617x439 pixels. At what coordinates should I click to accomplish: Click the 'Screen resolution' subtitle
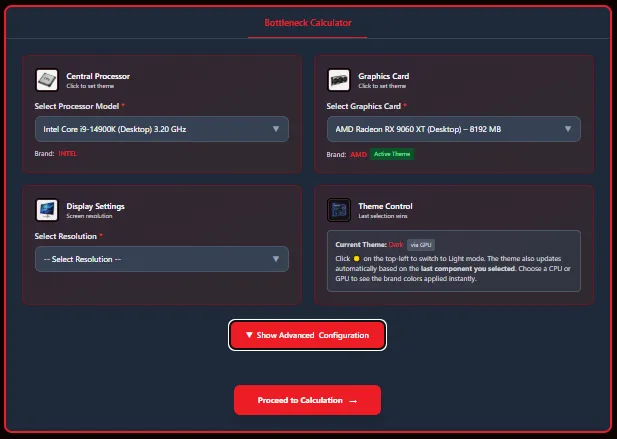89,216
